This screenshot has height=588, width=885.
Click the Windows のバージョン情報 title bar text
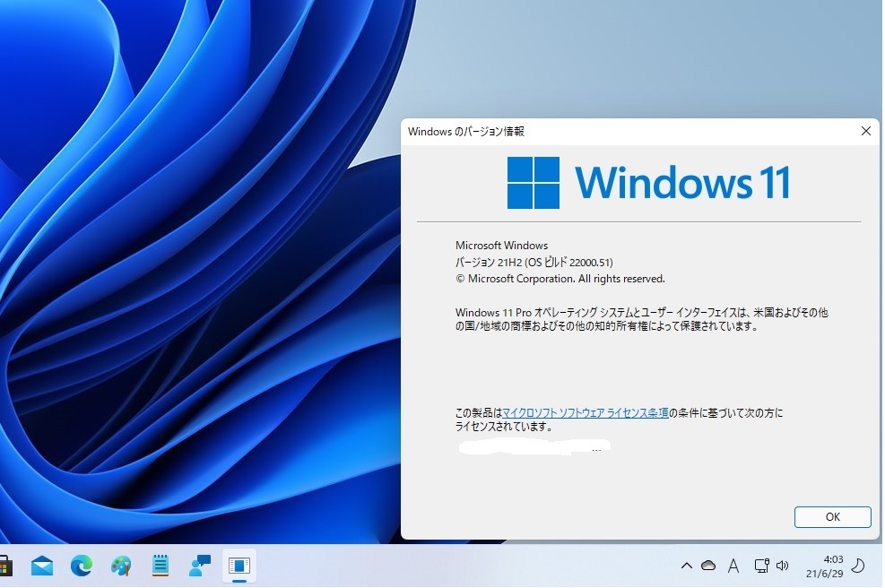tap(465, 132)
